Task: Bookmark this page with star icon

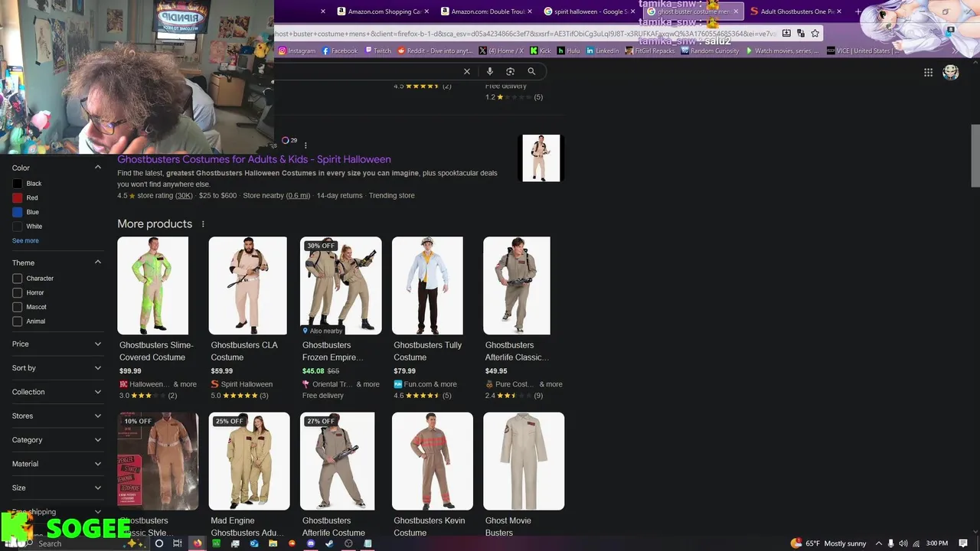Action: pyautogui.click(x=815, y=34)
